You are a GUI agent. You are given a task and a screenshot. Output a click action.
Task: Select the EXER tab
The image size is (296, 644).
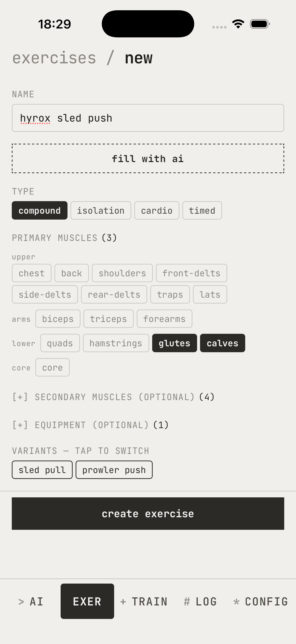click(87, 602)
